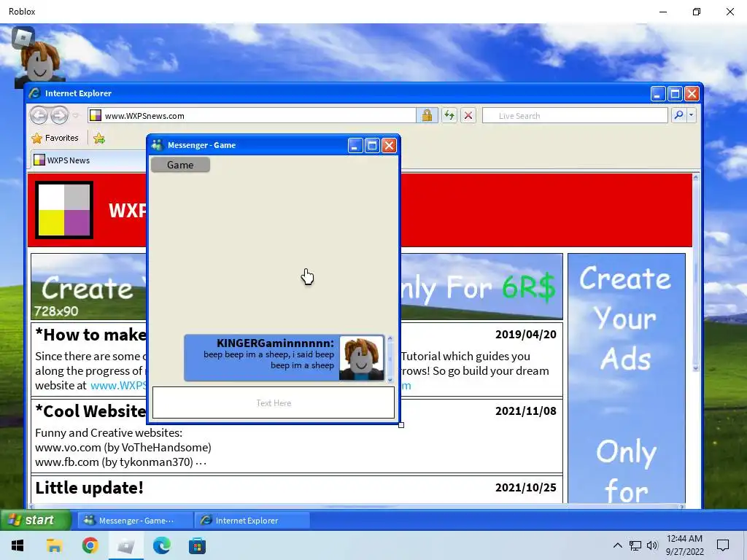747x560 pixels.
Task: Click the webpage vertical scrollbar up arrow
Action: [695, 178]
